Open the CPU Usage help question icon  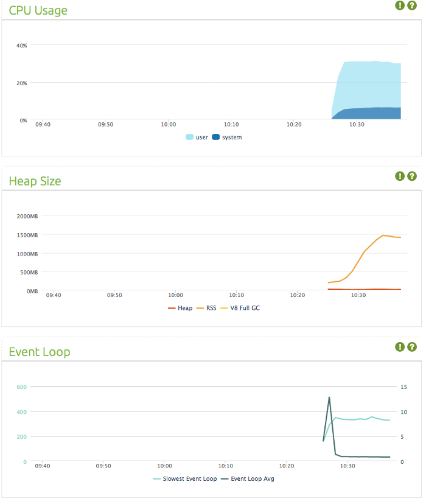[x=412, y=5]
